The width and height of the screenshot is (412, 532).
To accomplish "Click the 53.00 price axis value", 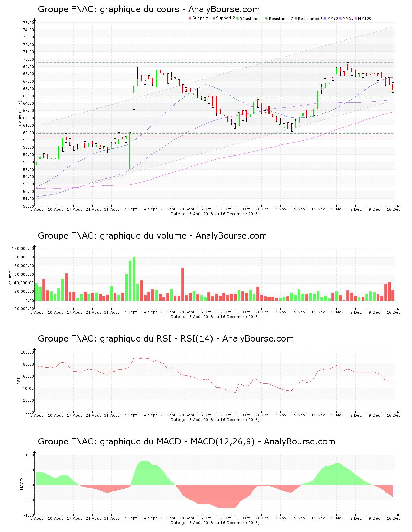I will tap(28, 184).
